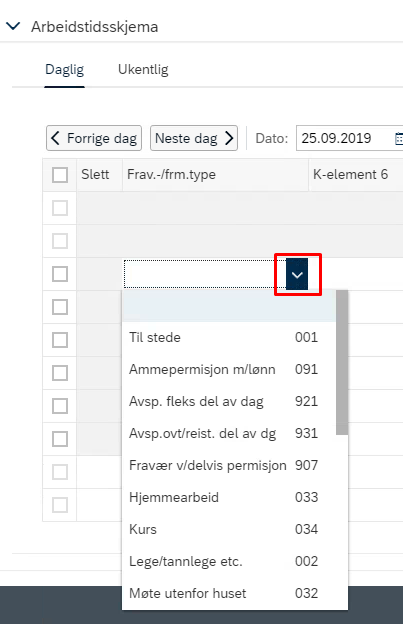Click the K-element 6 column header
The width and height of the screenshot is (403, 624).
coord(356,174)
